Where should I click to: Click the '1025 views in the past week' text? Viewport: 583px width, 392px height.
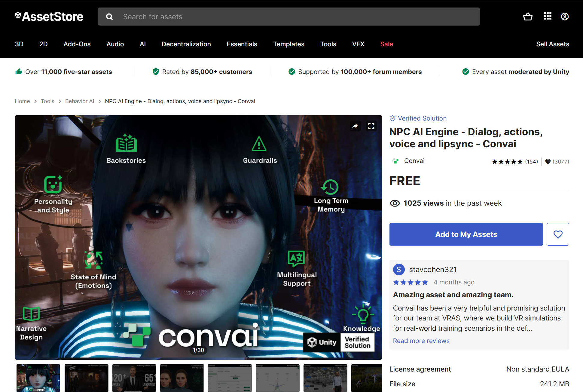[453, 203]
